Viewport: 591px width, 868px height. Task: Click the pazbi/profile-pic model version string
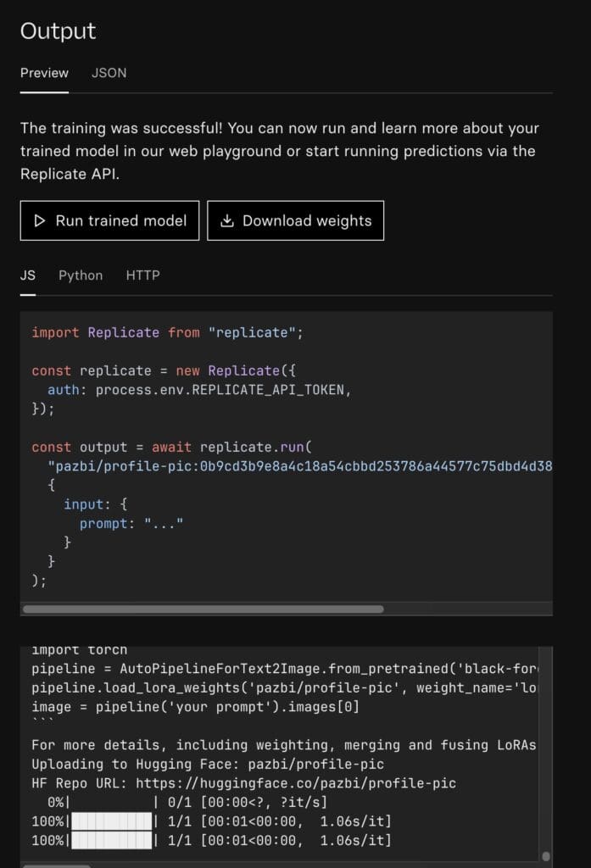299,466
